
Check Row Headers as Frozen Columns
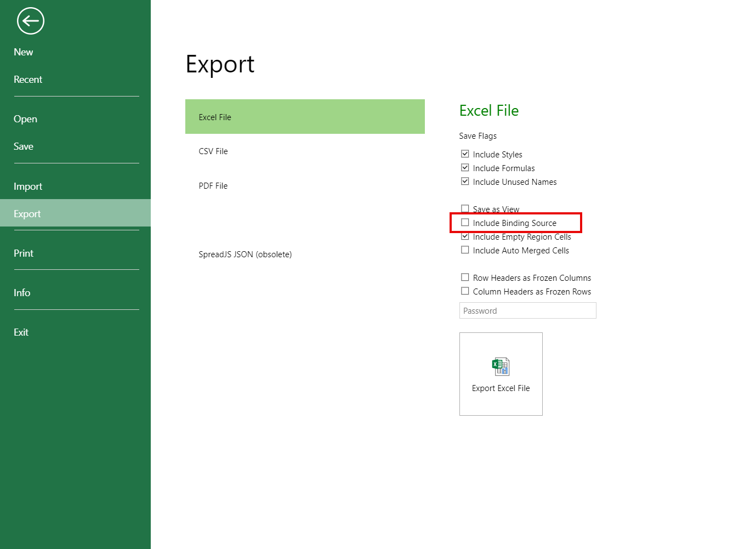[465, 278]
